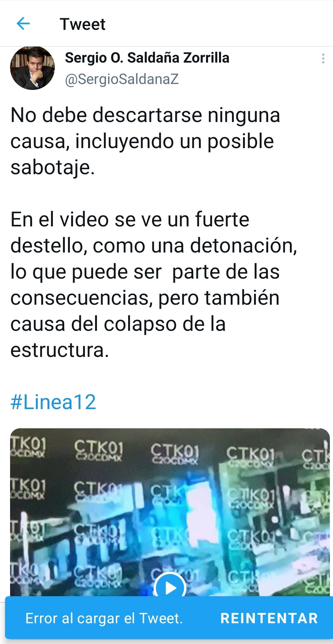Open profile via @SergioSaldanaZ handle
This screenshot has width=333, height=644.
click(x=121, y=79)
